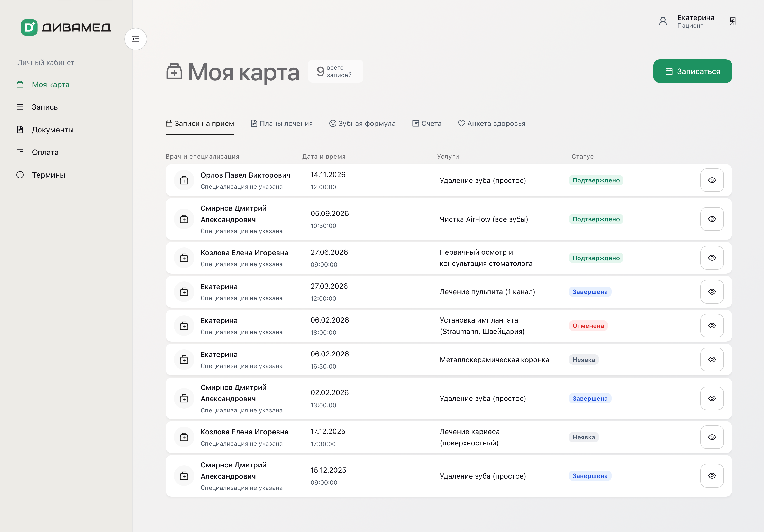Click the doctor icon in the 27.03.2026 row
The height and width of the screenshot is (532, 764).
coord(184,292)
